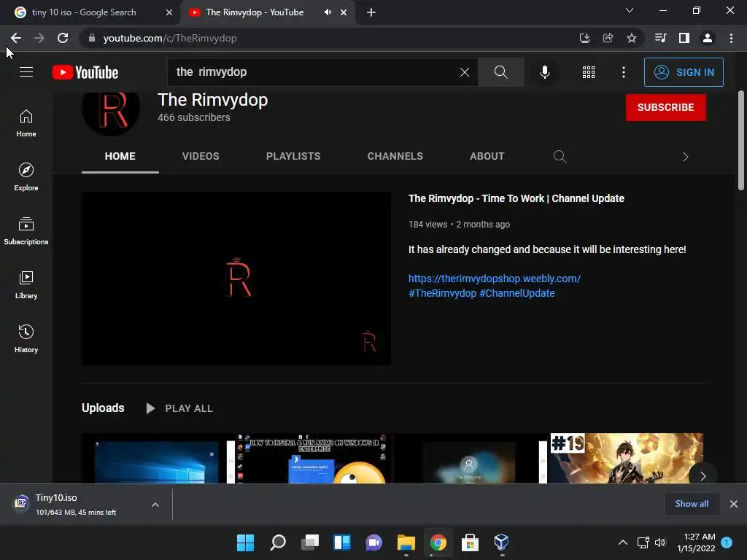Image resolution: width=747 pixels, height=560 pixels.
Task: Share this page from address bar
Action: pos(608,38)
